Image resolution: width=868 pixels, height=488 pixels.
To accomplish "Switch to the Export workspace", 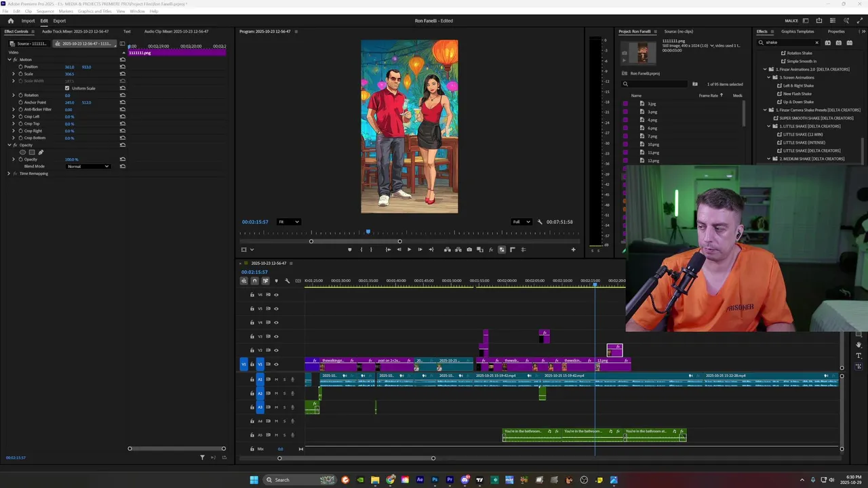I will pyautogui.click(x=60, y=21).
